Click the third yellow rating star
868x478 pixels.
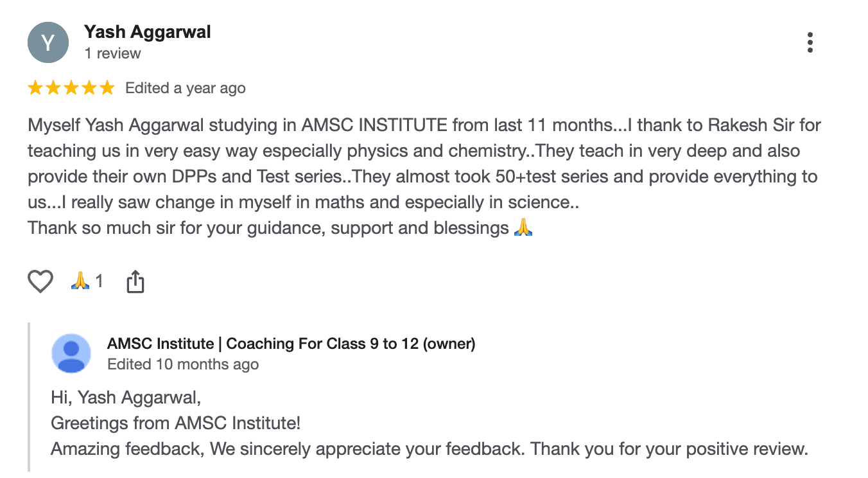click(x=71, y=88)
